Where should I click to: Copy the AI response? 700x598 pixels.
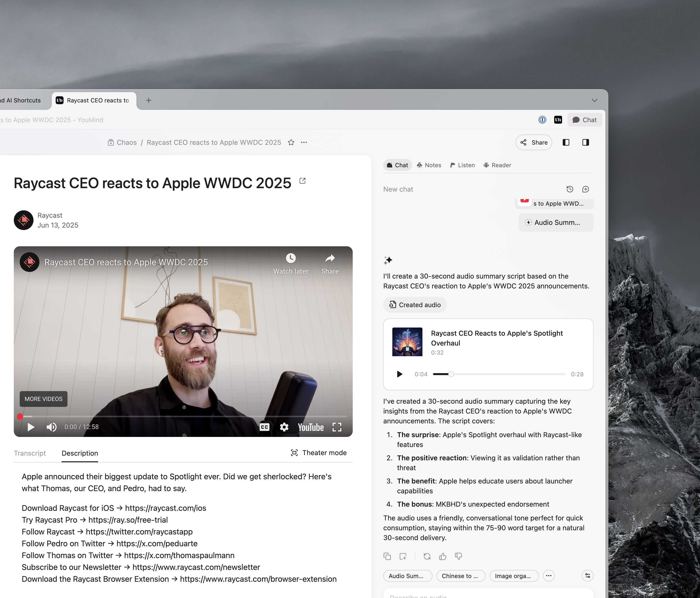[x=387, y=556]
